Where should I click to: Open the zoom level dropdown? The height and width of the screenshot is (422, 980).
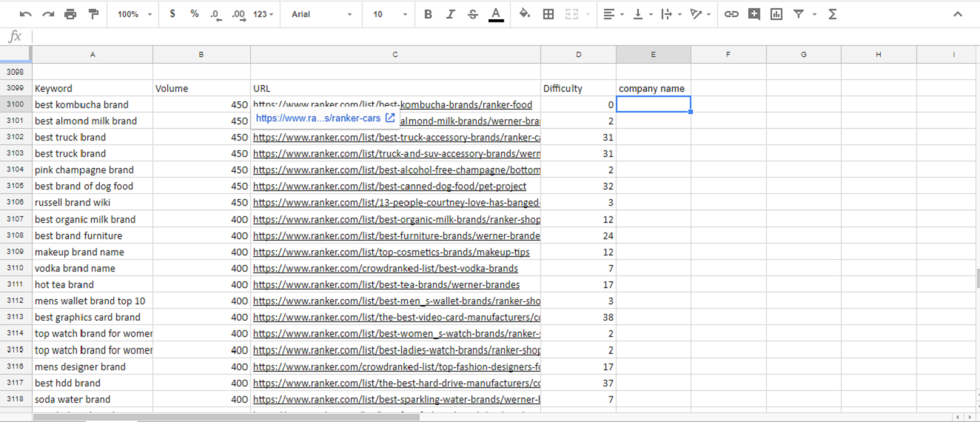135,14
